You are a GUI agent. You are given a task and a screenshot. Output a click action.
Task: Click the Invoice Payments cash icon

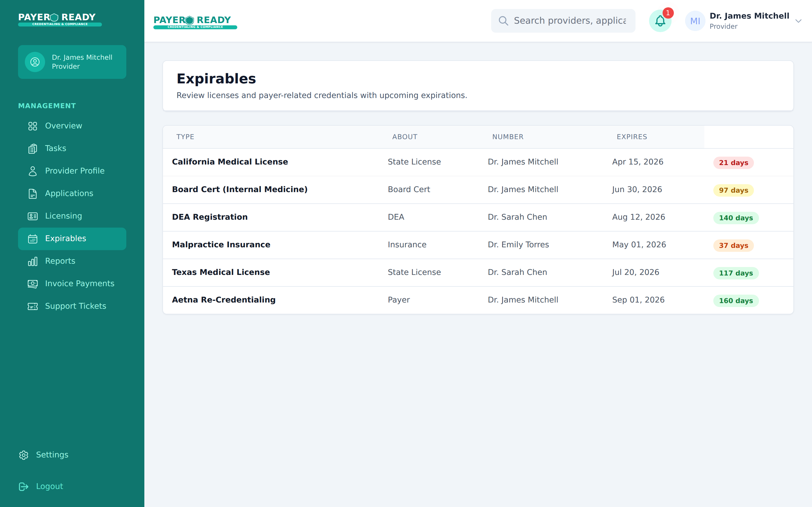32,284
